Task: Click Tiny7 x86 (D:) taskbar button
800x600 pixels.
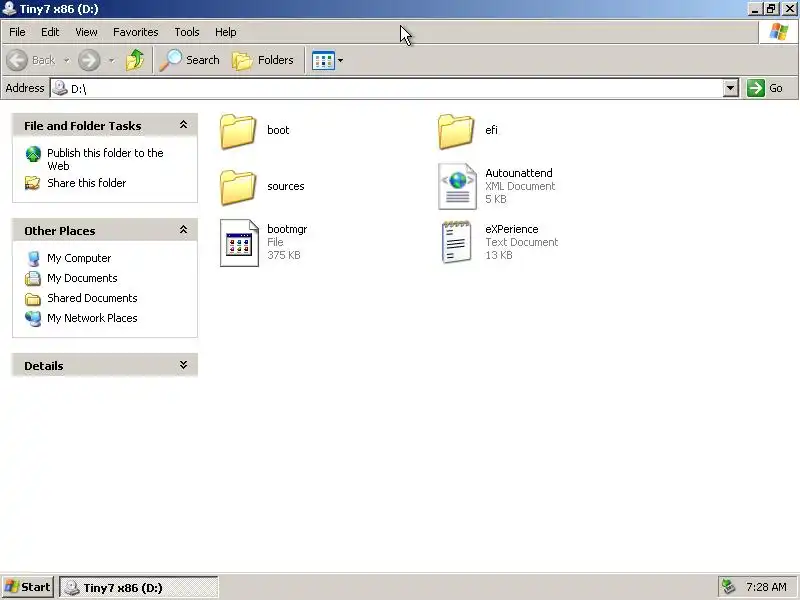Action: (x=139, y=588)
